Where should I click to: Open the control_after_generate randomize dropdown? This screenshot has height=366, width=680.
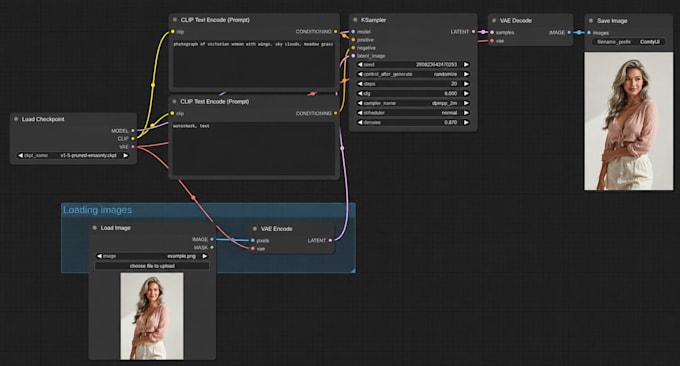413,74
